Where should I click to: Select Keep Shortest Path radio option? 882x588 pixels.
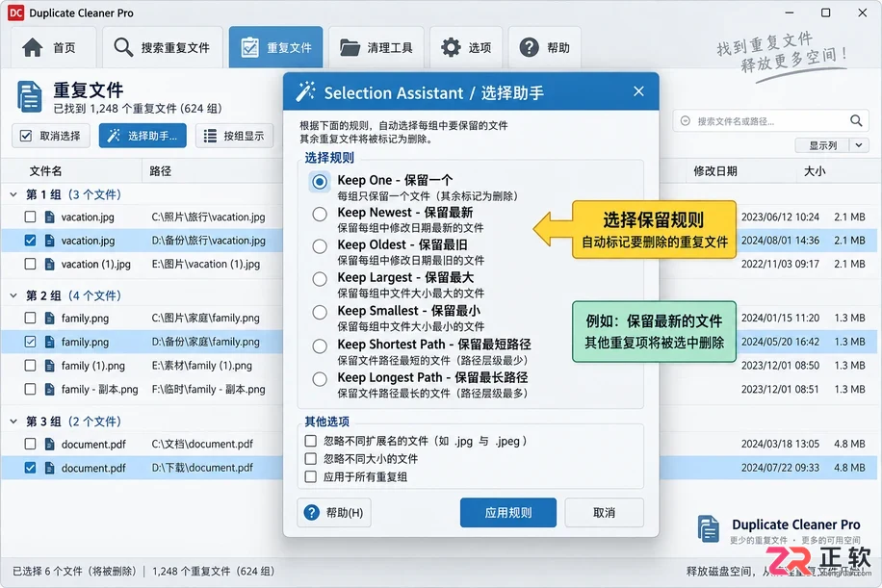[x=320, y=345]
